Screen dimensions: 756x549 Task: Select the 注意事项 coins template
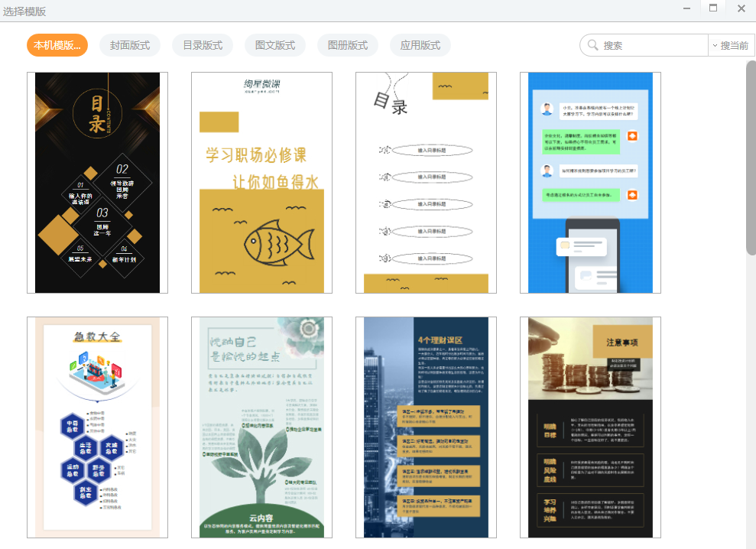591,427
